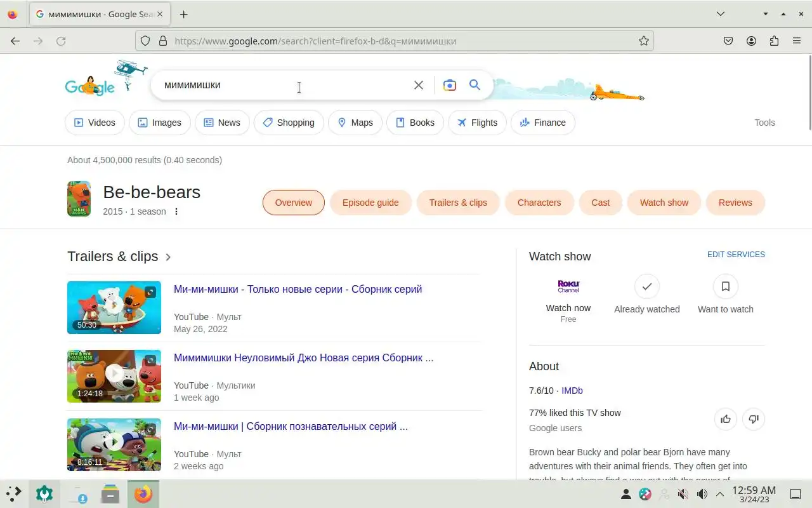
Task: Switch to Shopping results
Action: pyautogui.click(x=289, y=123)
